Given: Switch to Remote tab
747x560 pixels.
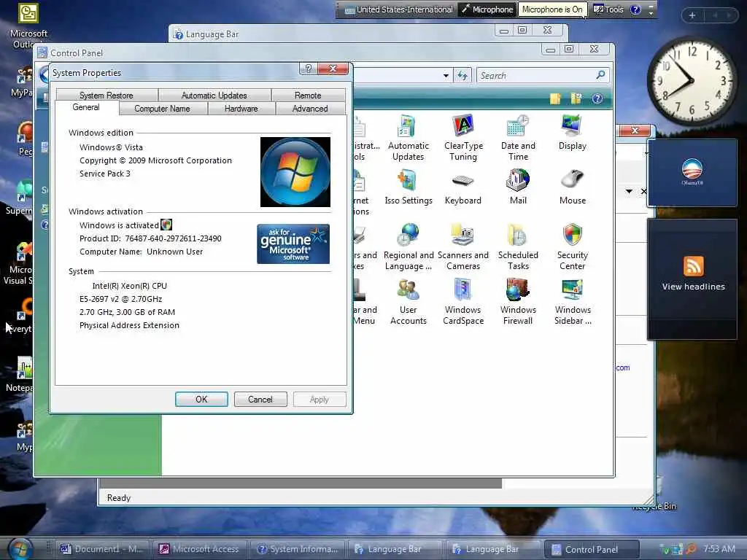Looking at the screenshot, I should point(308,96).
